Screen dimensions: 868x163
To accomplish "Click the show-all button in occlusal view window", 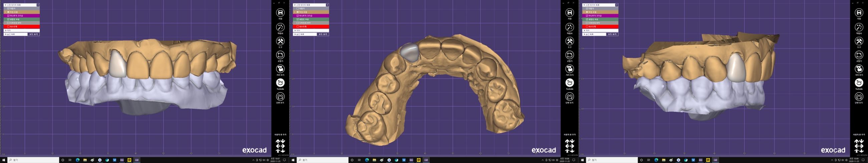I will point(323,34).
